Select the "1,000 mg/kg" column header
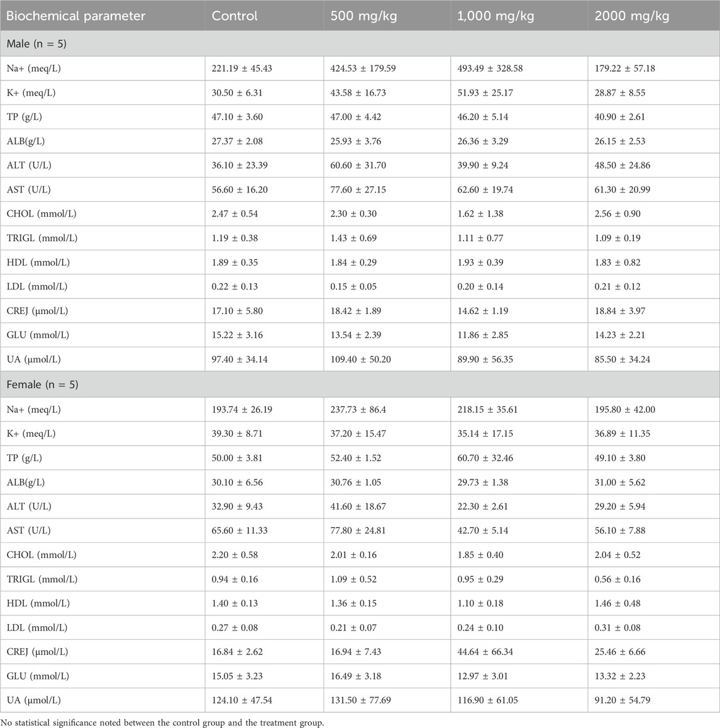Viewport: 720px width, 728px height. click(494, 16)
